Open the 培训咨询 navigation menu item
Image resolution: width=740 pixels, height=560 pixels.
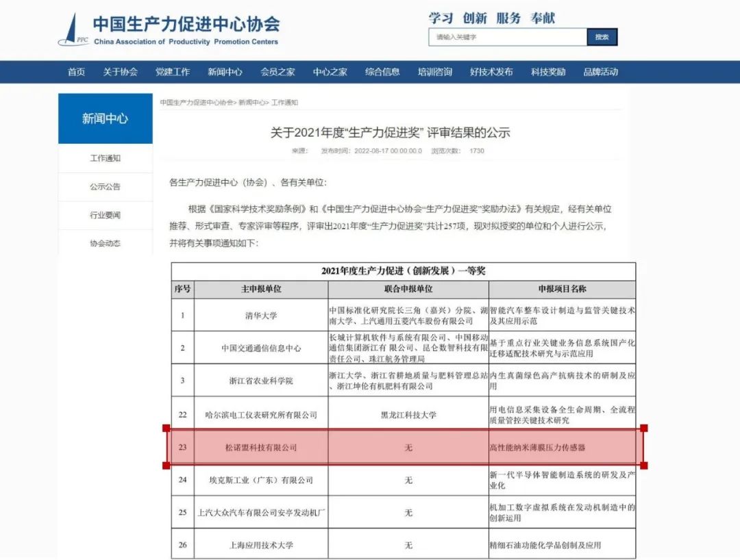434,72
